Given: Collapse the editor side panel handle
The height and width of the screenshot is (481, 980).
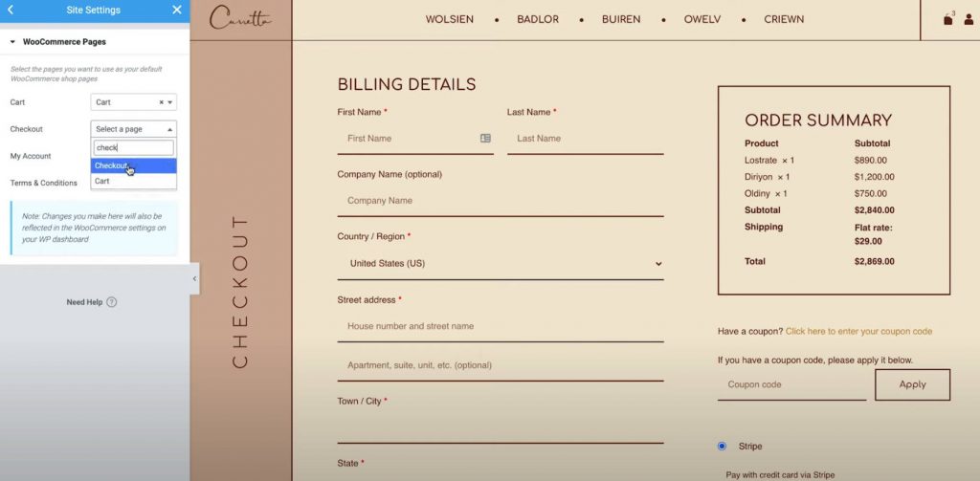Looking at the screenshot, I should tap(194, 278).
